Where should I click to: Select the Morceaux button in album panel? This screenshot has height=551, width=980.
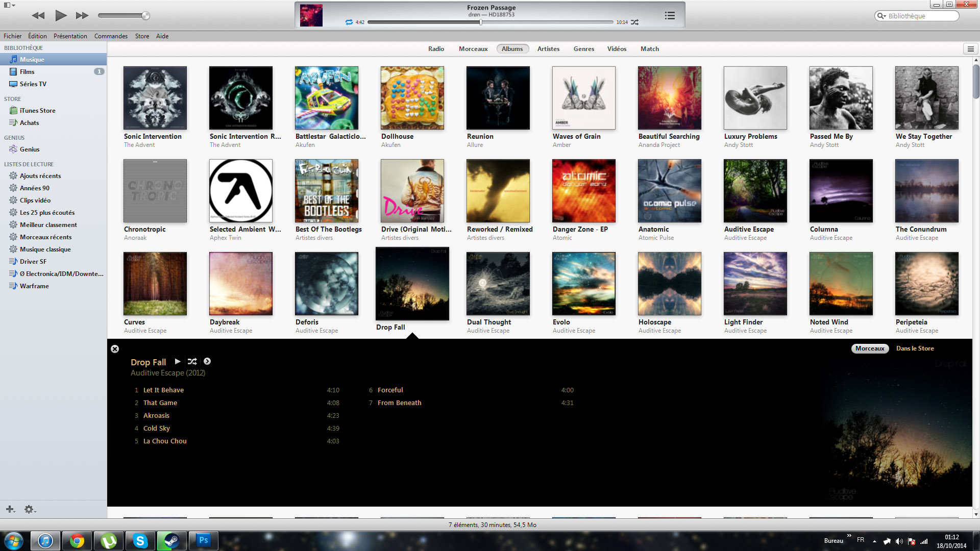[870, 348]
